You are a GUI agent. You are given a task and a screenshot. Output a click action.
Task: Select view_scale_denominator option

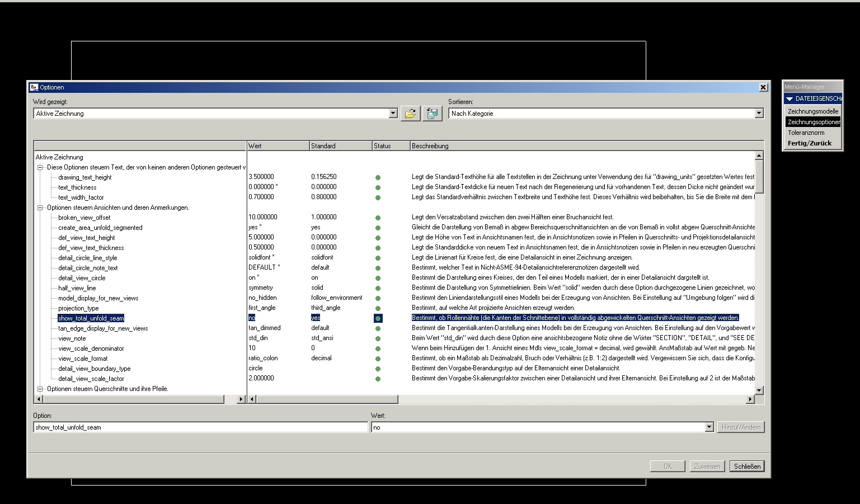91,348
